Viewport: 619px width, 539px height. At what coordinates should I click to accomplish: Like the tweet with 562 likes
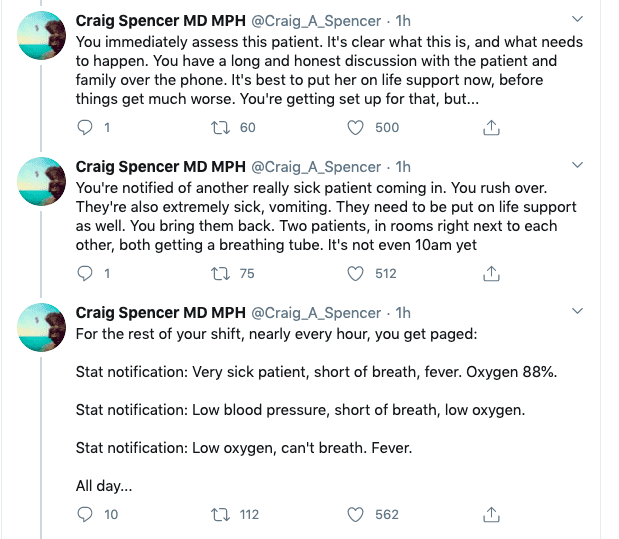point(356,514)
